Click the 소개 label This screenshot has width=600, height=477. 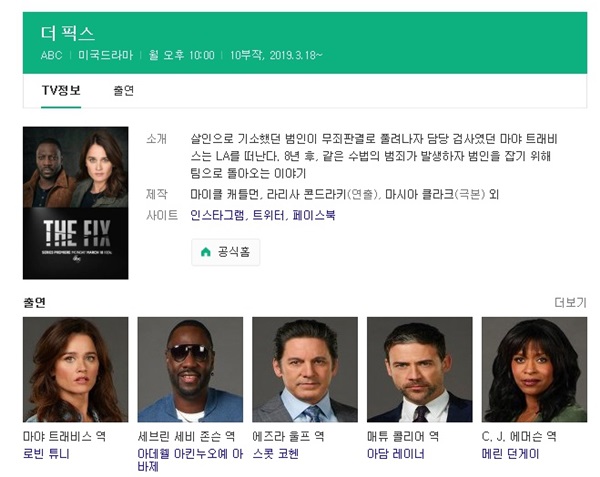157,139
